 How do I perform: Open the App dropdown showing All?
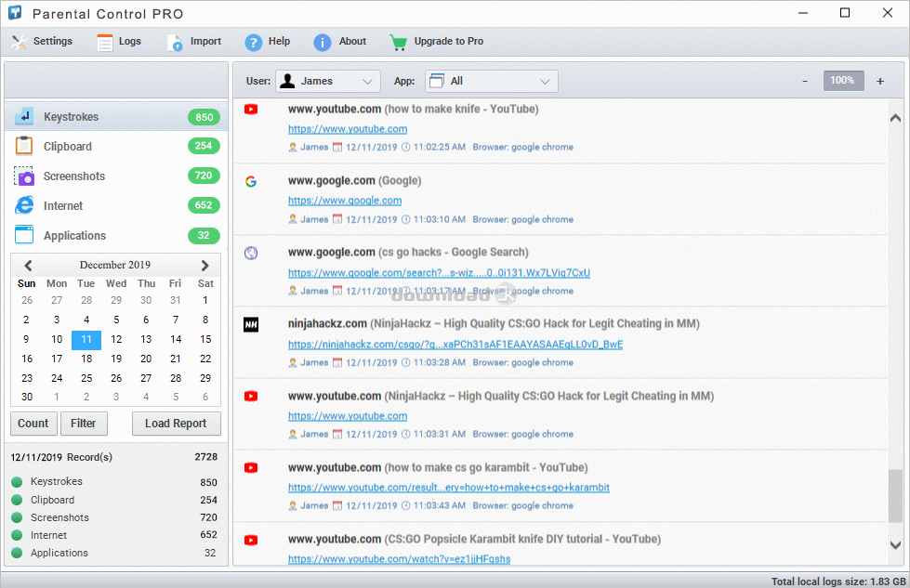[492, 81]
